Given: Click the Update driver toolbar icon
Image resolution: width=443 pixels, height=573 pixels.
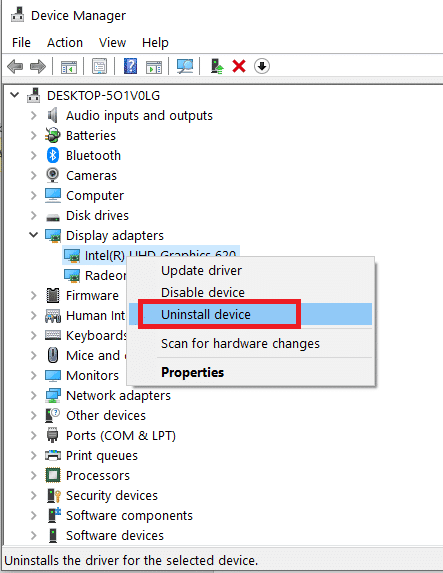Looking at the screenshot, I should pyautogui.click(x=217, y=66).
